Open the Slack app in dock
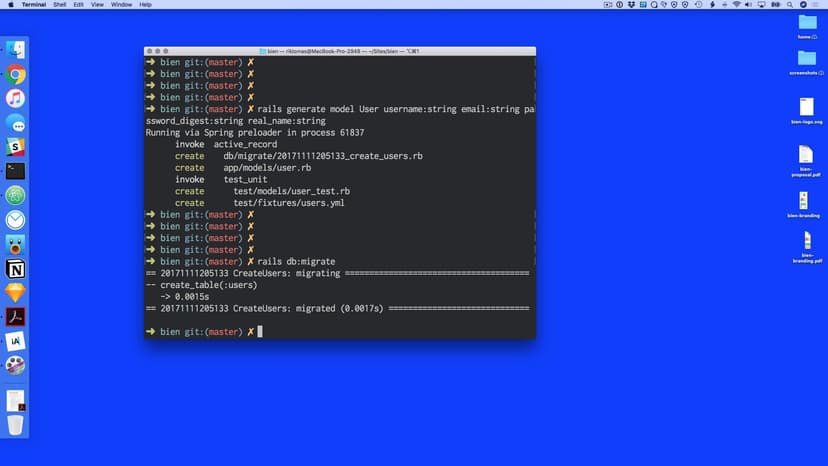The height and width of the screenshot is (466, 828). 15,146
